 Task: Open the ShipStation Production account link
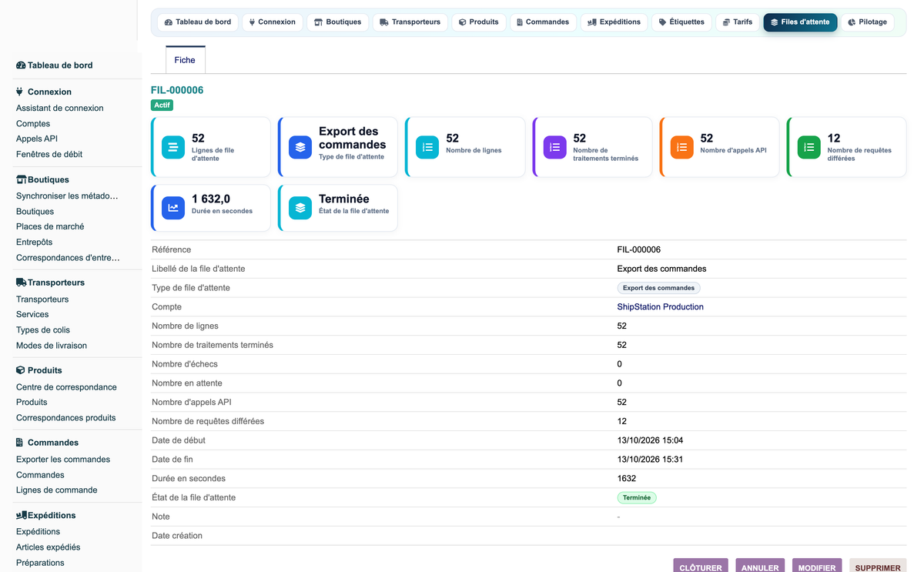pos(661,307)
